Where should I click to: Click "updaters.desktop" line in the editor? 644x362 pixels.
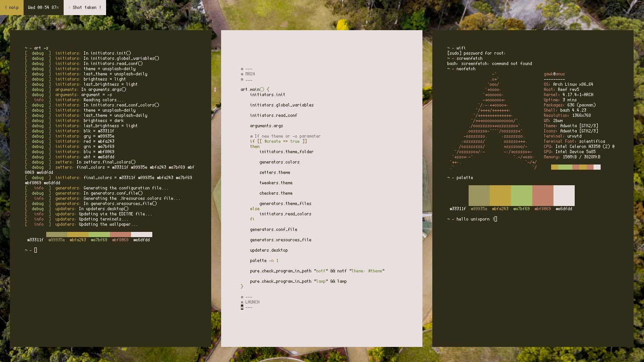coord(269,250)
